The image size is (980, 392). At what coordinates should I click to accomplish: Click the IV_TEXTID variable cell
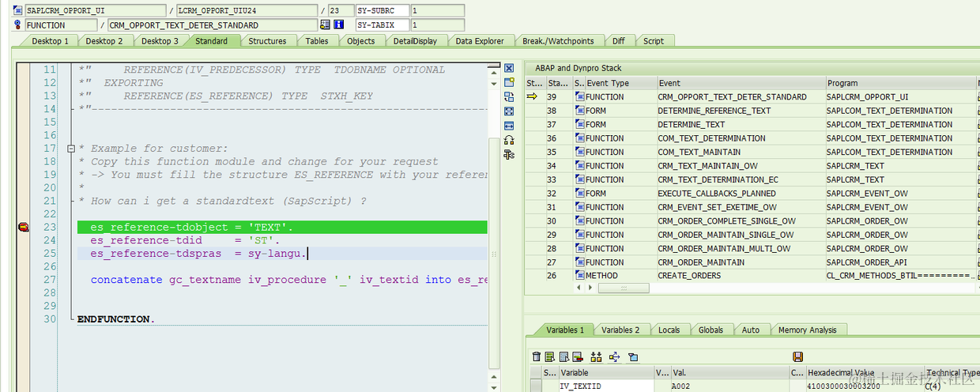pos(605,386)
